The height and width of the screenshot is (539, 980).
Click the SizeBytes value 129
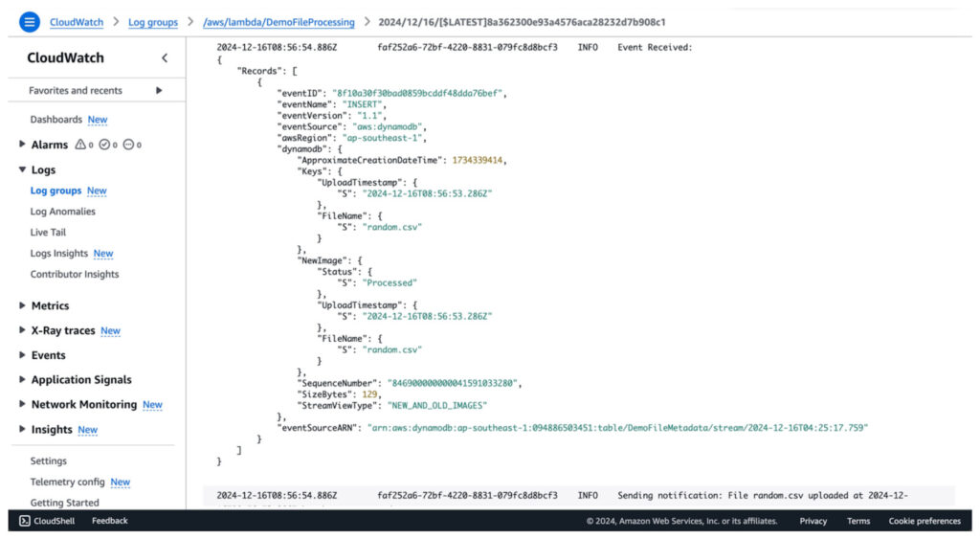pos(369,394)
